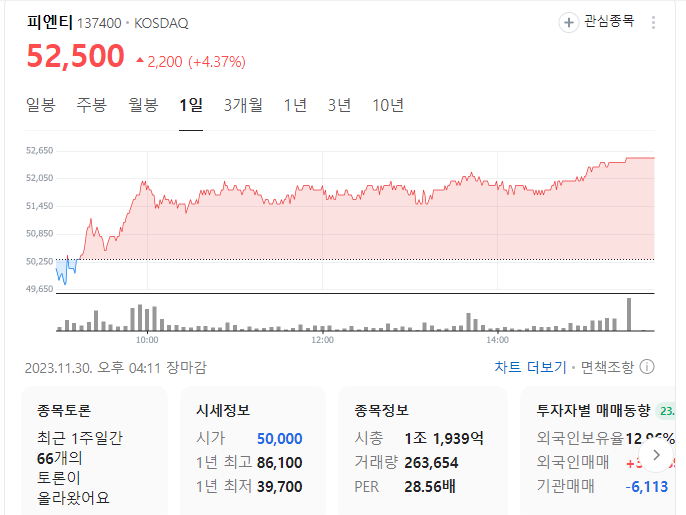This screenshot has height=515, width=686.
Task: Click the 면책조항 text link
Action: tap(607, 367)
